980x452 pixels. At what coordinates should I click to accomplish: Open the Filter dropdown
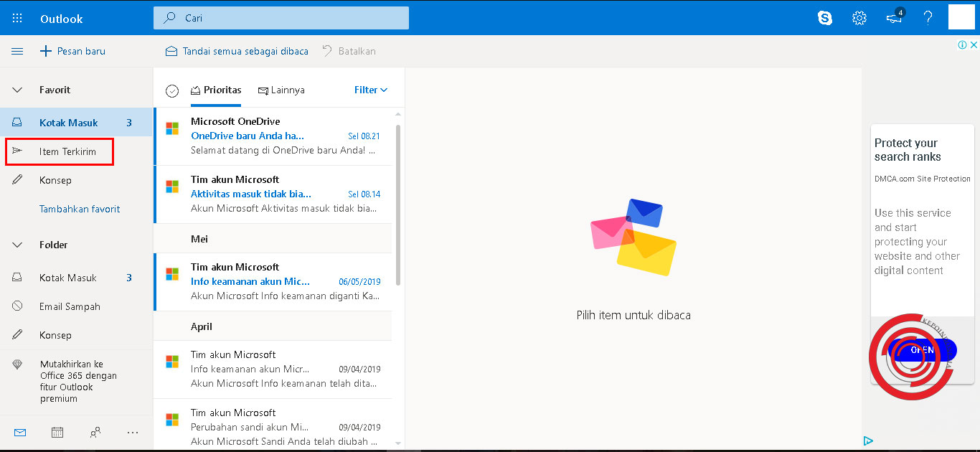coord(371,90)
